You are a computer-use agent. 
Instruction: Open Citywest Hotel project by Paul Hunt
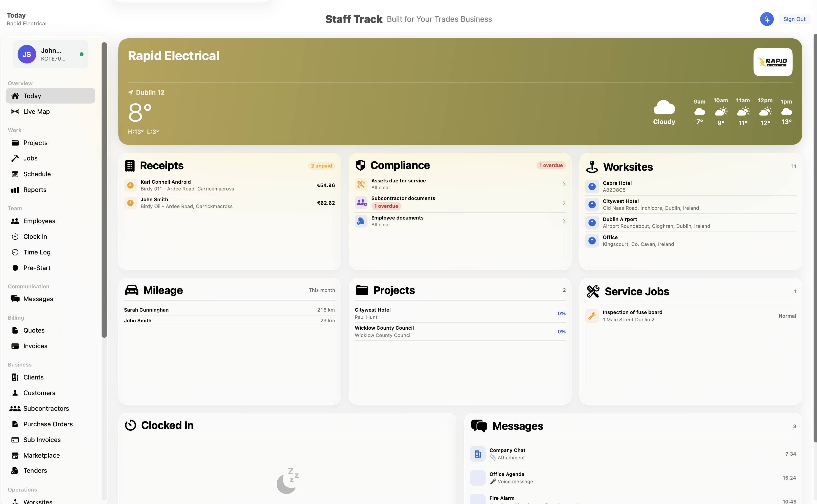click(x=460, y=313)
